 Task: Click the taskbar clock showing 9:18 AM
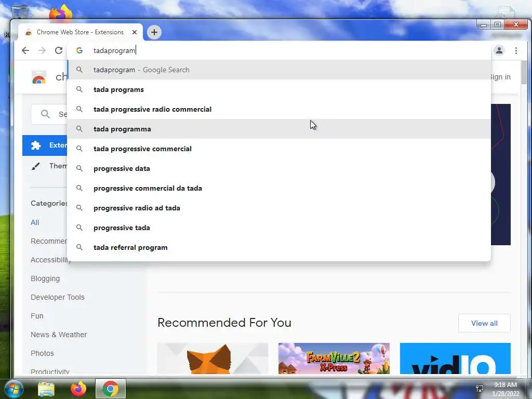pyautogui.click(x=506, y=389)
